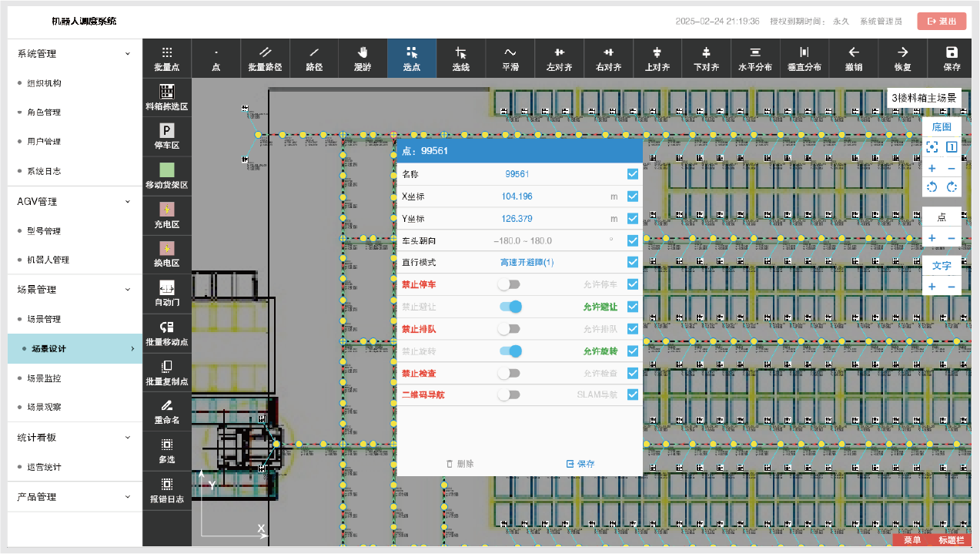
Task: Click the Y坐标 value field
Action: point(517,219)
